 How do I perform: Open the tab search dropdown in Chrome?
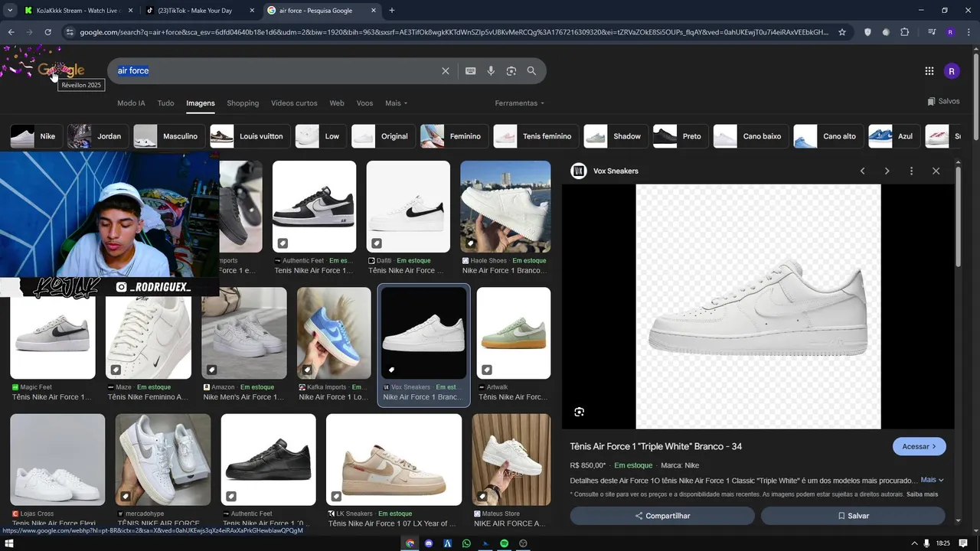pos(10,11)
